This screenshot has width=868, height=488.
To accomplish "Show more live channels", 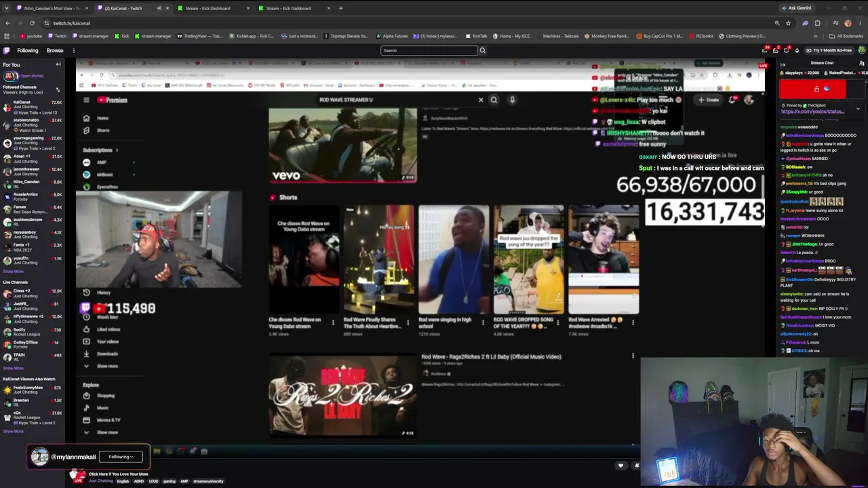I will click(13, 368).
